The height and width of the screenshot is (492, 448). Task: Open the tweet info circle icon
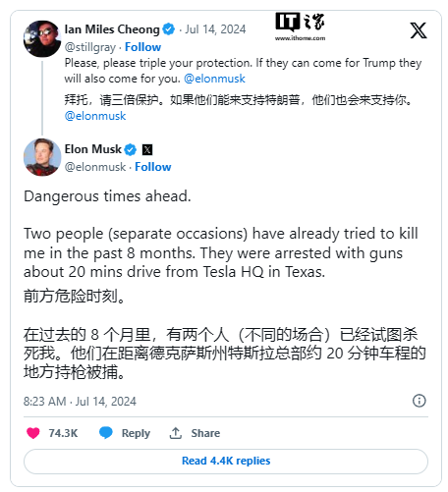(x=420, y=401)
